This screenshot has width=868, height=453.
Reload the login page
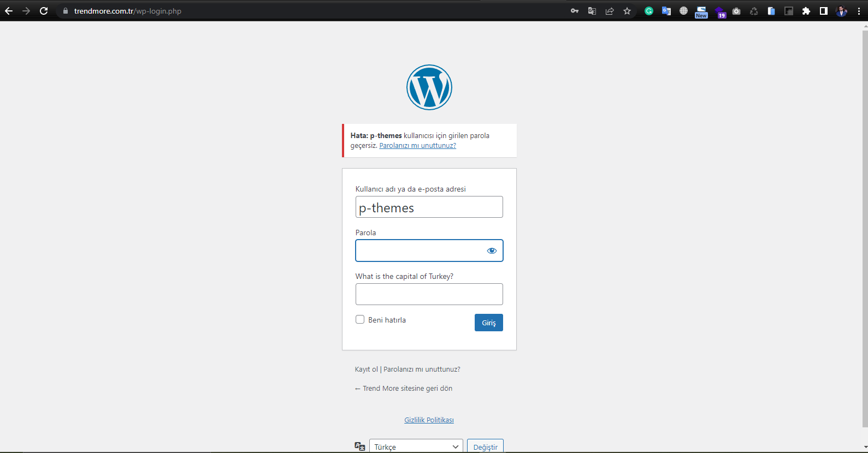tap(44, 11)
